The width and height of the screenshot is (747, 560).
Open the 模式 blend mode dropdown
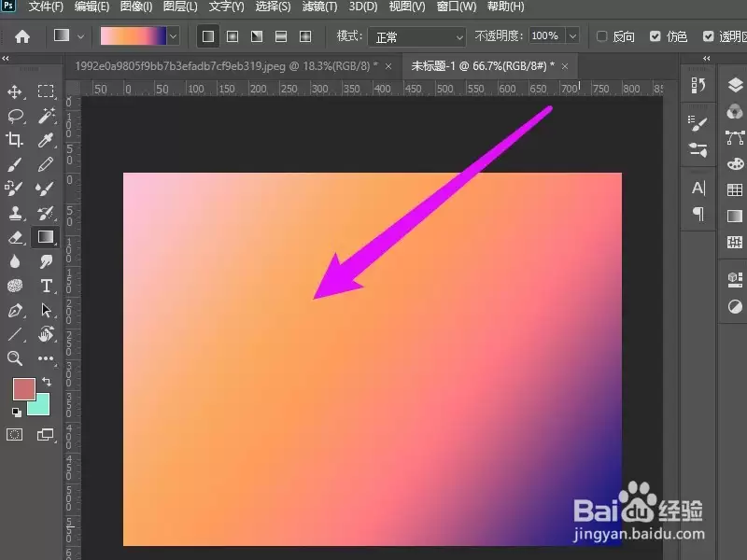(416, 36)
